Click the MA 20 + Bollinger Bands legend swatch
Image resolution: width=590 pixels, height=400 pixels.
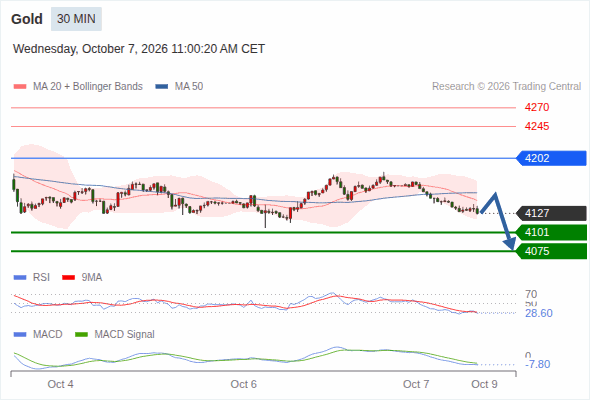pyautogui.click(x=20, y=87)
